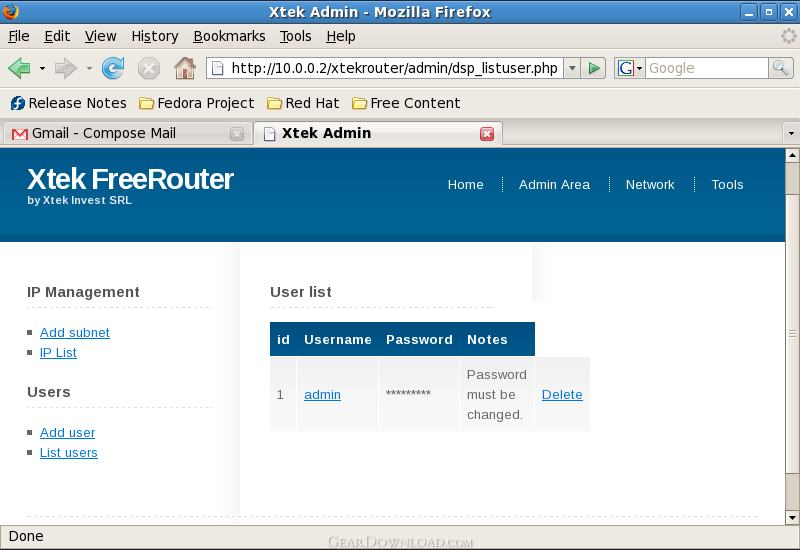Viewport: 800px width, 550px height.
Task: Click the Add user link
Action: (67, 433)
